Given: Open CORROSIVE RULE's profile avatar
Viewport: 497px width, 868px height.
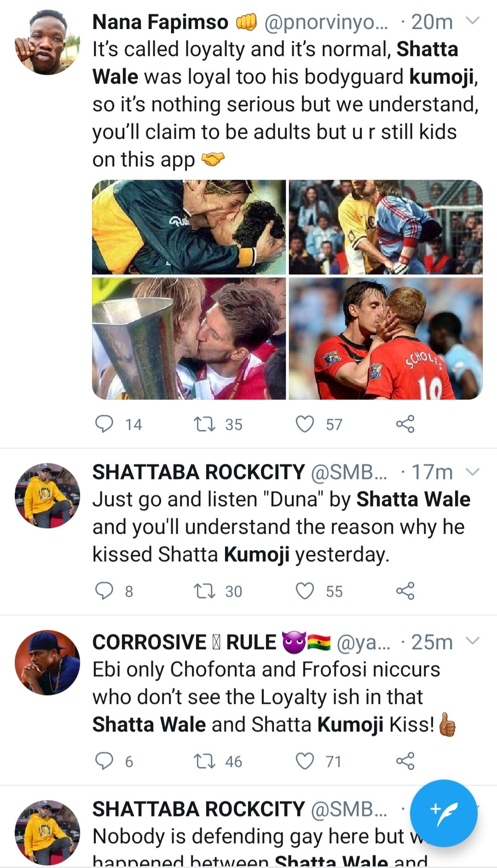Looking at the screenshot, I should tap(47, 662).
